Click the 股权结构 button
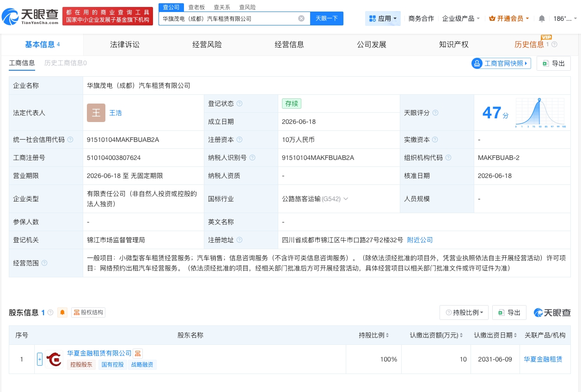Screen dimensions: 581x392 88,312
